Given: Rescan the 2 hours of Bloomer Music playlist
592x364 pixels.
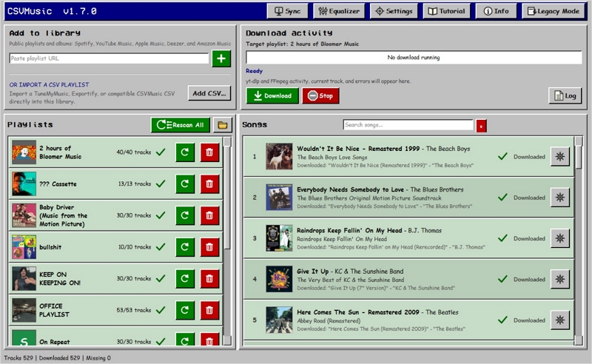Looking at the screenshot, I should click(x=185, y=152).
